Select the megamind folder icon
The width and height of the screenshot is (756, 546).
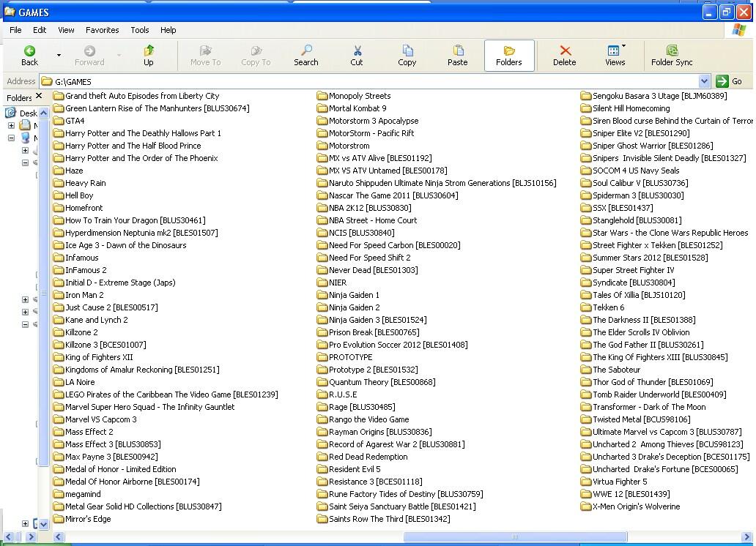pyautogui.click(x=59, y=494)
